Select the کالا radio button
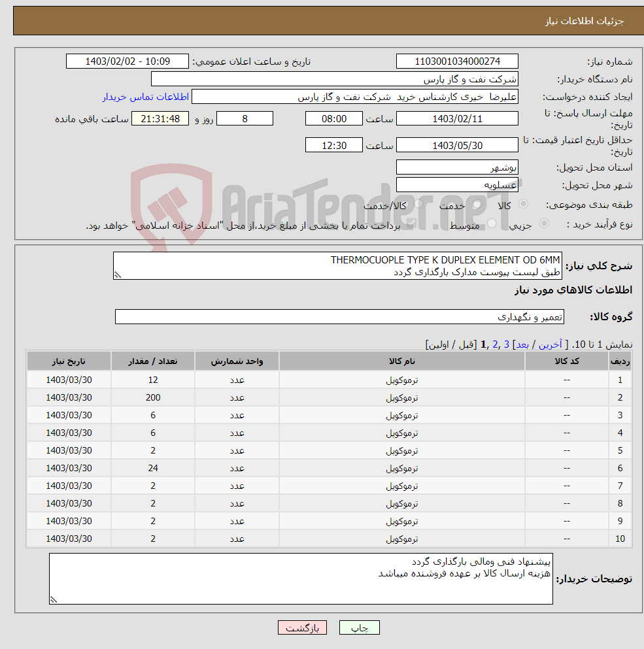The image size is (644, 649). tap(524, 204)
